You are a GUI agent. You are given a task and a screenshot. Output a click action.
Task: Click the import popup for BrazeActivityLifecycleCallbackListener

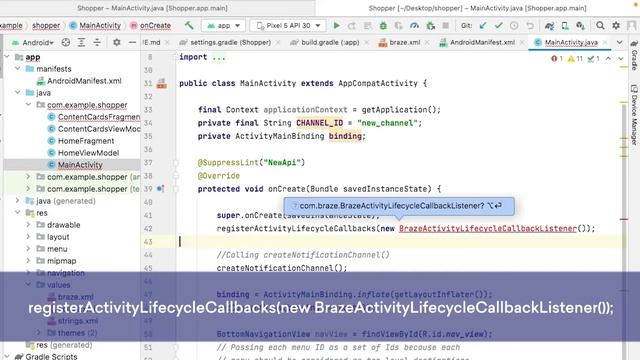(399, 206)
